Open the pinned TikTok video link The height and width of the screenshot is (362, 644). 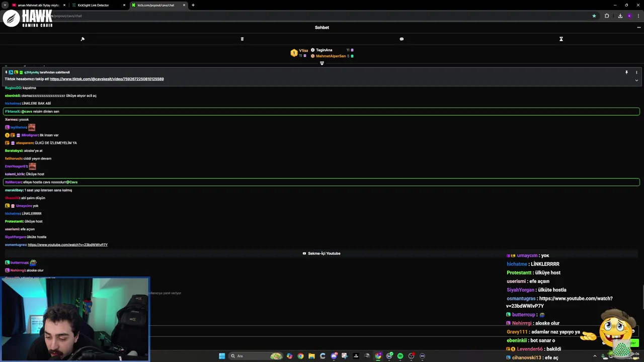(x=107, y=79)
